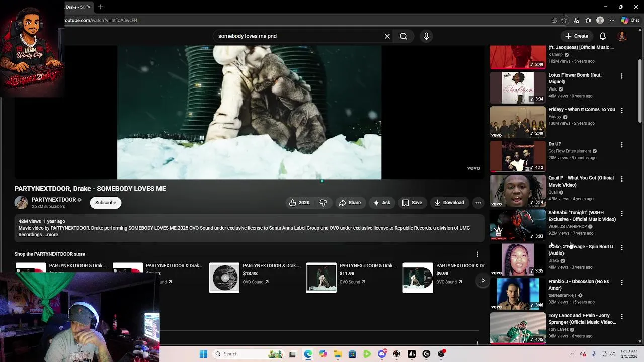Viewport: 644px width, 362px height.
Task: Open Windows Start menu
Action: tap(203, 354)
